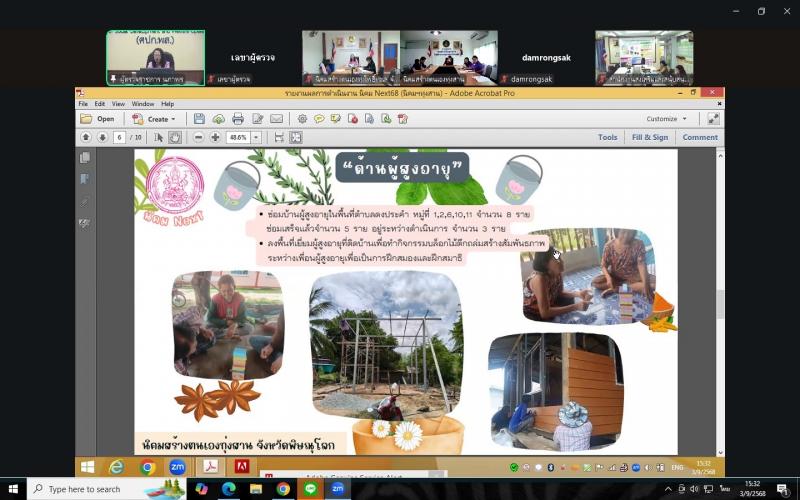Open the Fill & Sign pane
The width and height of the screenshot is (800, 500).
(x=649, y=137)
